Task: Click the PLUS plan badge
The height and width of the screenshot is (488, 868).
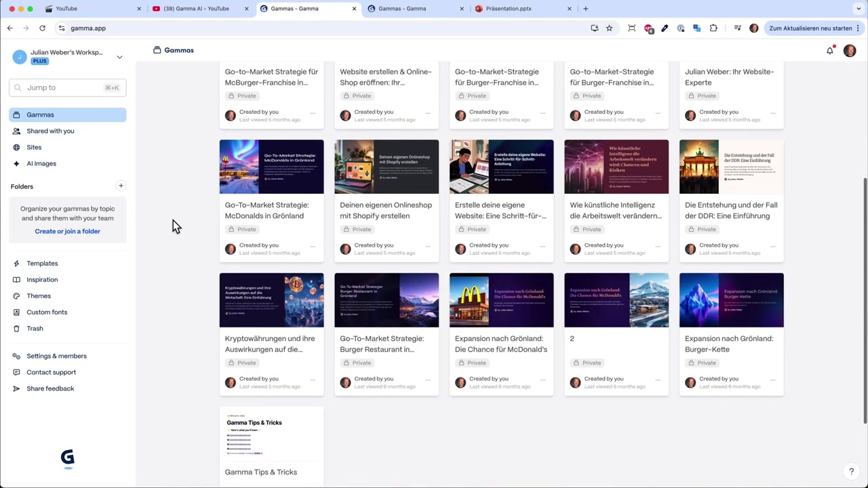Action: [39, 61]
